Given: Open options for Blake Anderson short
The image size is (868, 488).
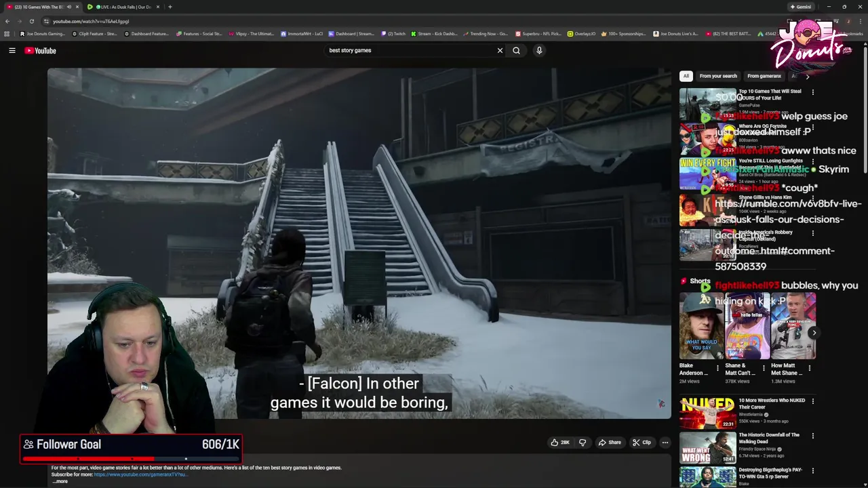Looking at the screenshot, I should [x=717, y=368].
